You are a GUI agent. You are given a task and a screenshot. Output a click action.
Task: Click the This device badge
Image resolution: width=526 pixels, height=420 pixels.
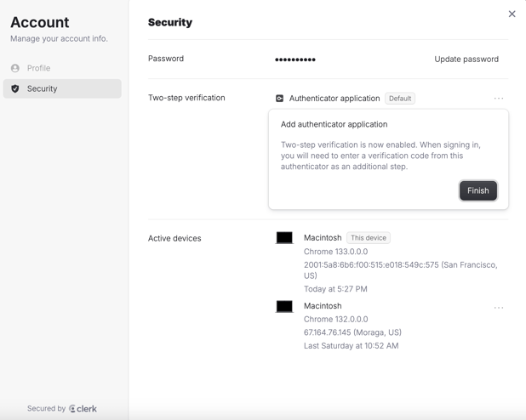click(368, 238)
